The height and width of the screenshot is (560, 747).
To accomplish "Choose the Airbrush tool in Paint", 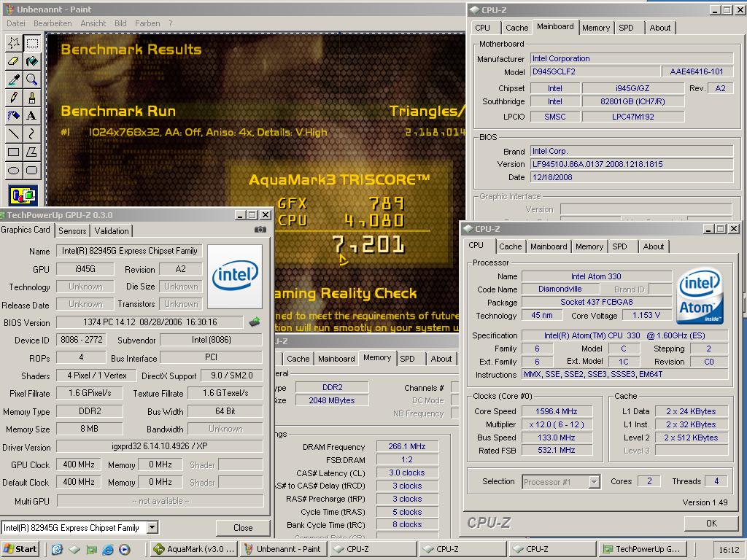I will [x=14, y=116].
